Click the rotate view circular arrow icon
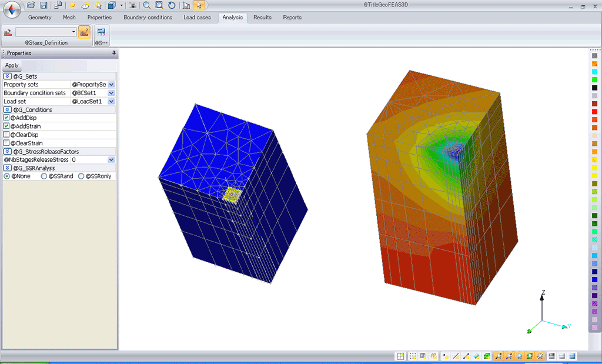The image size is (602, 364). point(171,5)
